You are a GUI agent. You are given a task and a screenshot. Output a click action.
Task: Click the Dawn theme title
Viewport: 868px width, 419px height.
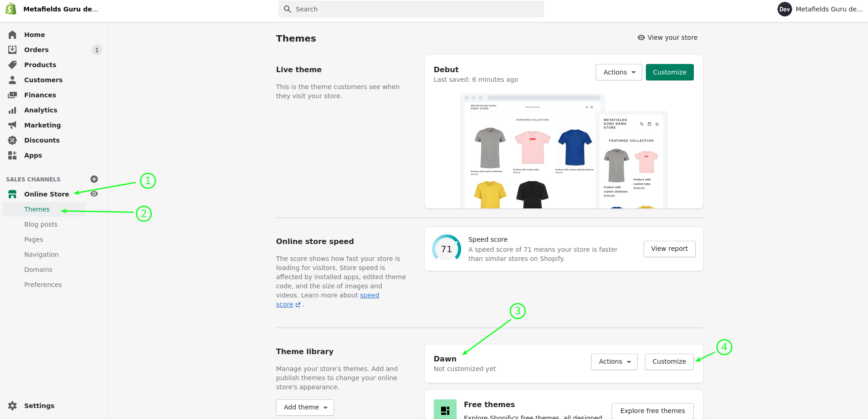(x=445, y=359)
